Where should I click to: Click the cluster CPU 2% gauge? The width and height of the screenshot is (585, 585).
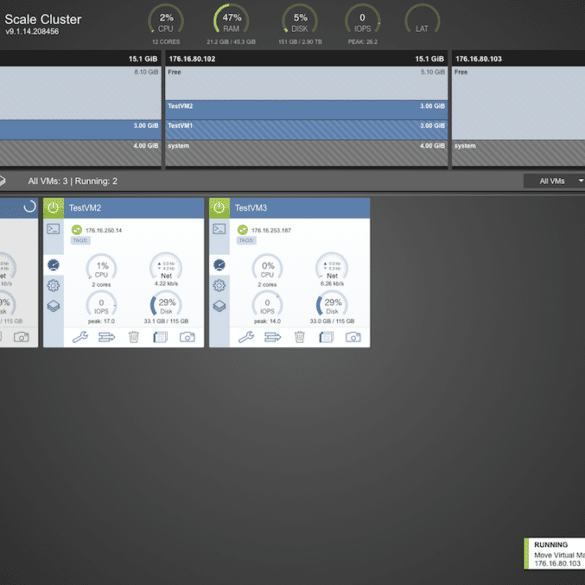click(166, 20)
